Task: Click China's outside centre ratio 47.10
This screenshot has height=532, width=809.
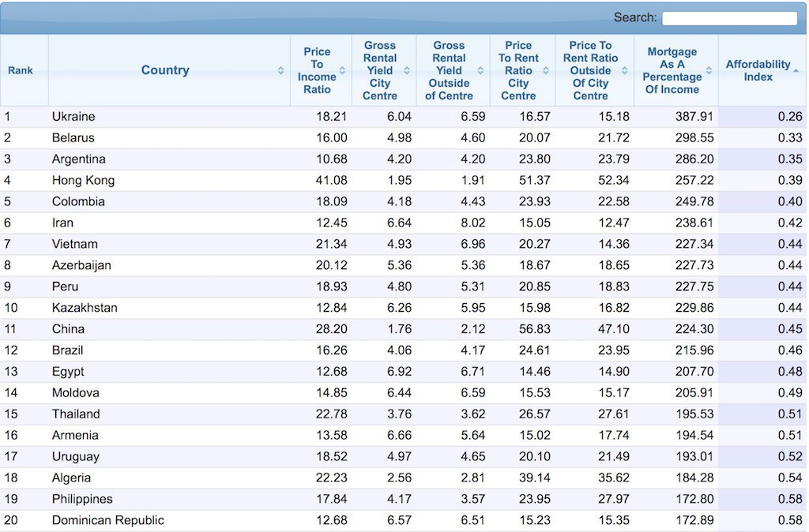Action: click(x=614, y=329)
